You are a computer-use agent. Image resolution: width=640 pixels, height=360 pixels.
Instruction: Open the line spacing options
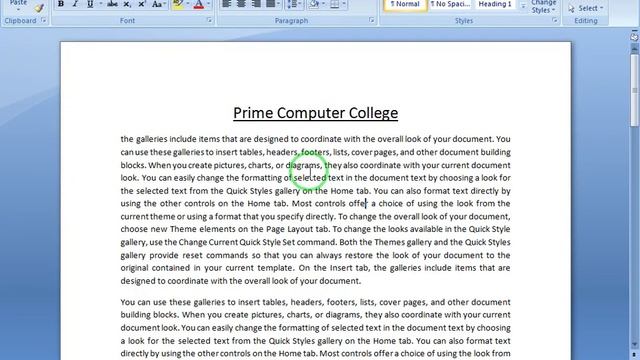click(x=294, y=4)
